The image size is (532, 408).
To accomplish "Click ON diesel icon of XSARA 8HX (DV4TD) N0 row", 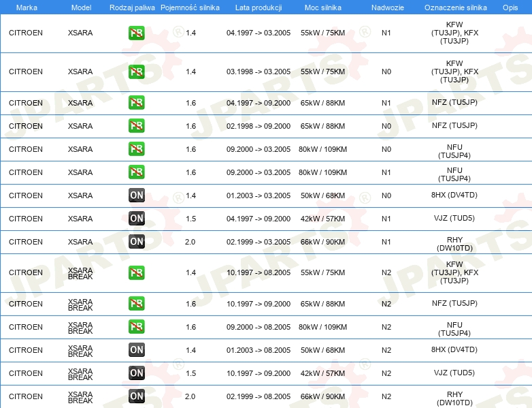I will pyautogui.click(x=136, y=195).
